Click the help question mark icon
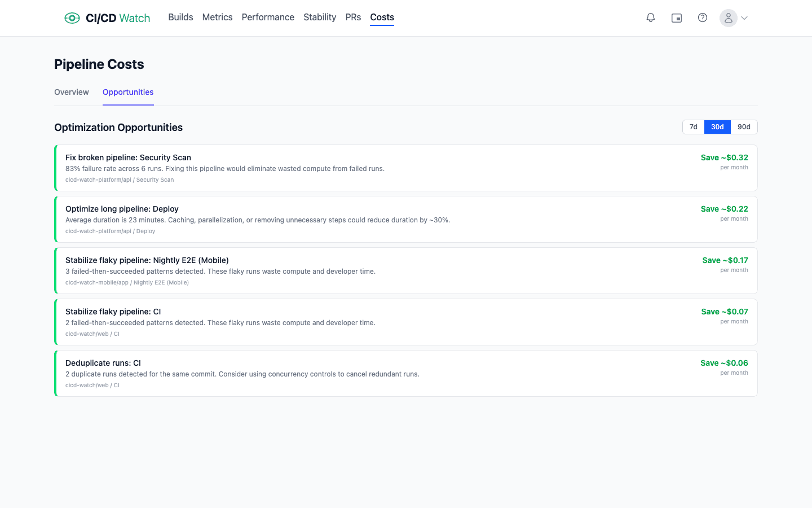Screen dimensions: 812x508 point(703,17)
